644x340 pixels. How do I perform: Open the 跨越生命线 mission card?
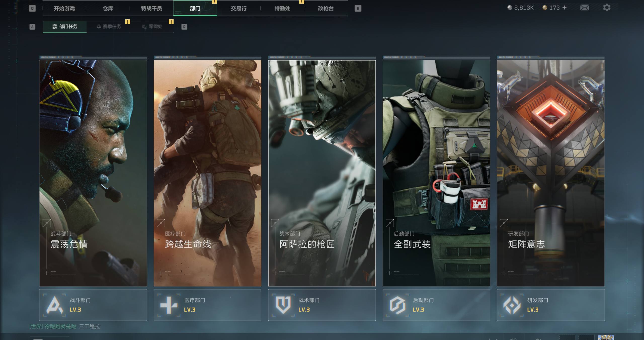point(208,173)
